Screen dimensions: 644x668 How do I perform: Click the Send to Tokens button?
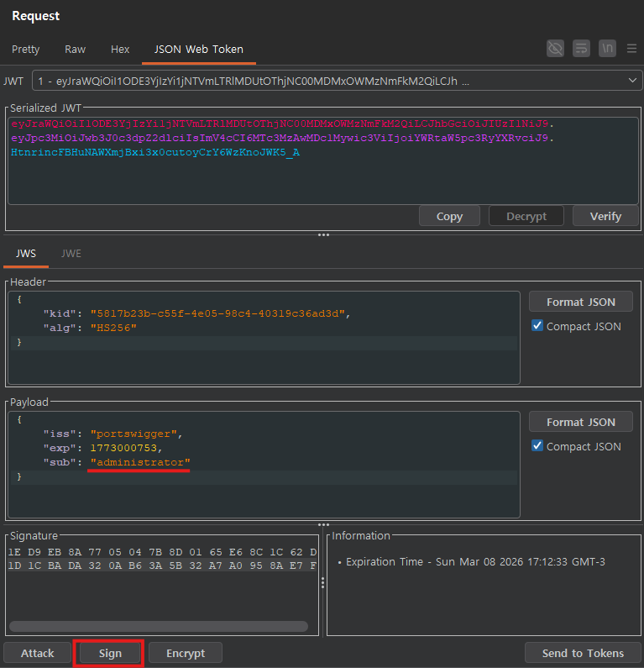583,653
